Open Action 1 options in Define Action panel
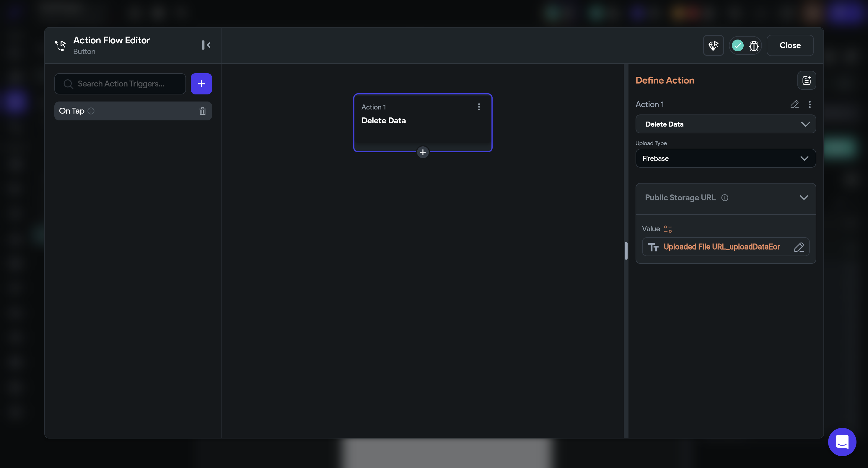868x468 pixels. pyautogui.click(x=809, y=104)
